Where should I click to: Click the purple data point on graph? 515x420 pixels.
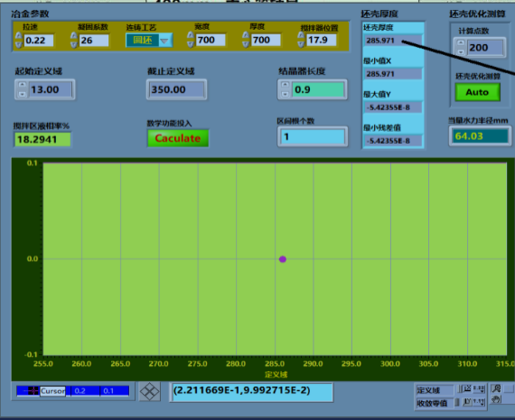[x=283, y=259]
